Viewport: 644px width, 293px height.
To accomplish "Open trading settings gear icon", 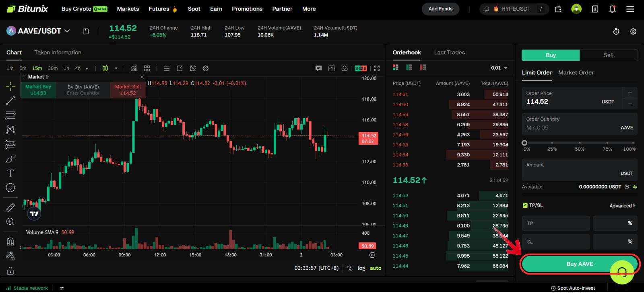I will [633, 31].
